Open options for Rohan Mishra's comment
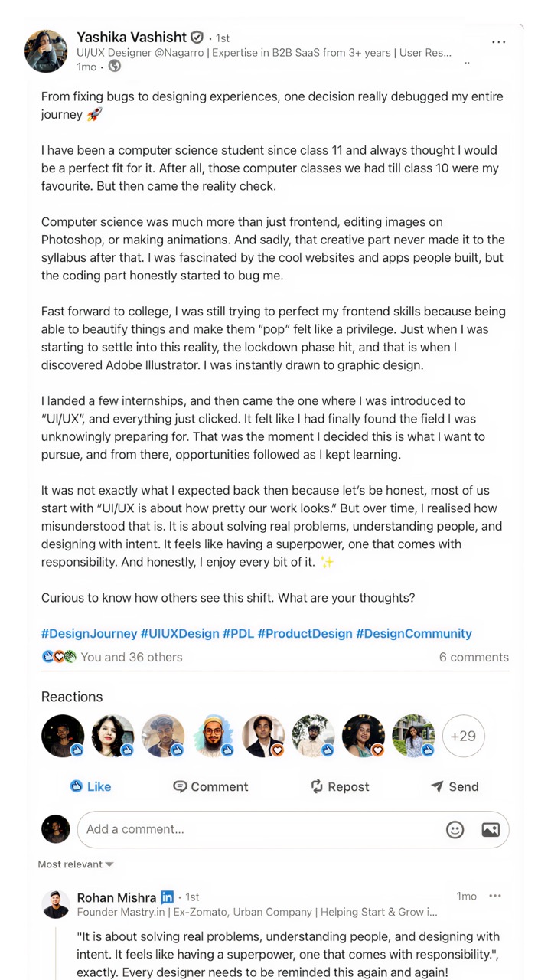The height and width of the screenshot is (980, 551). click(x=495, y=896)
